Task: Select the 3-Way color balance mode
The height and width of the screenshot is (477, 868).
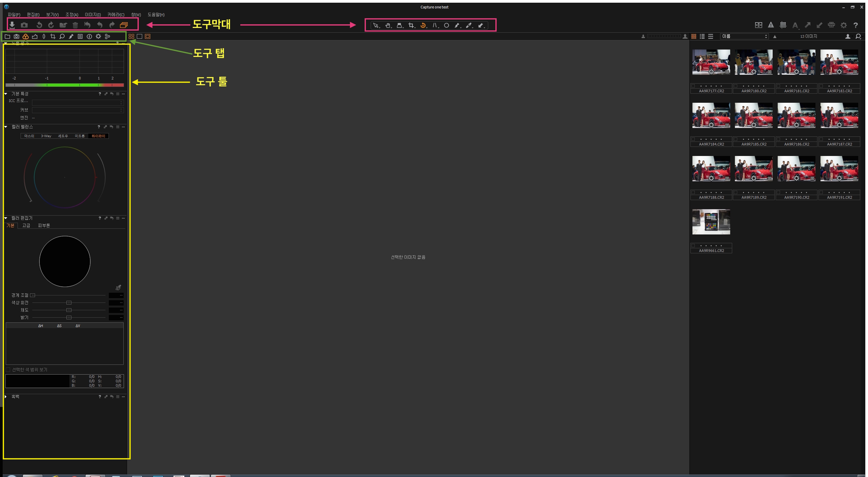Action: pos(46,136)
